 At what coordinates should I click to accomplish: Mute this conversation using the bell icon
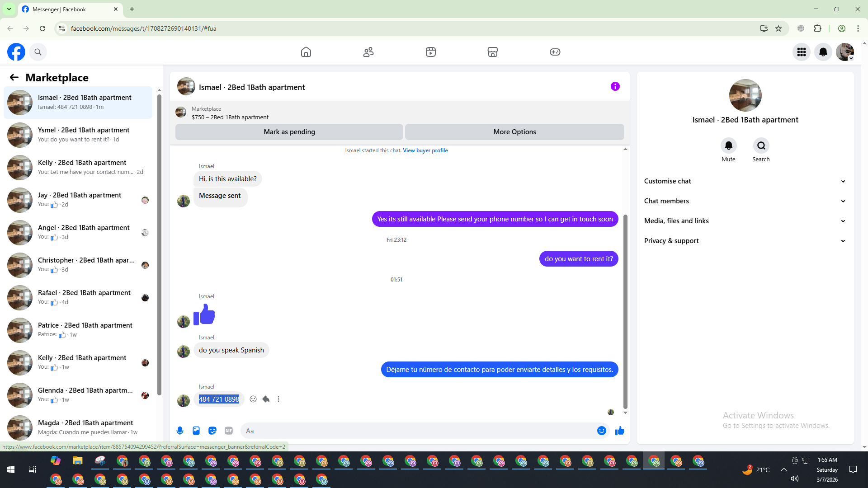728,145
